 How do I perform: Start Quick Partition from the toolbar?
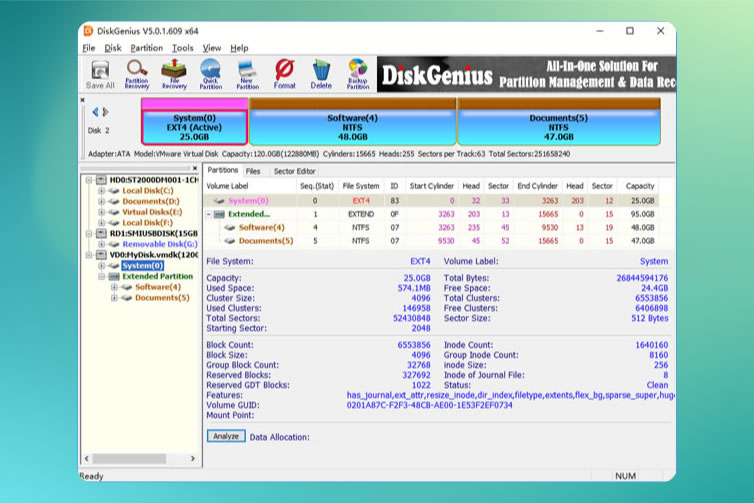(x=211, y=74)
